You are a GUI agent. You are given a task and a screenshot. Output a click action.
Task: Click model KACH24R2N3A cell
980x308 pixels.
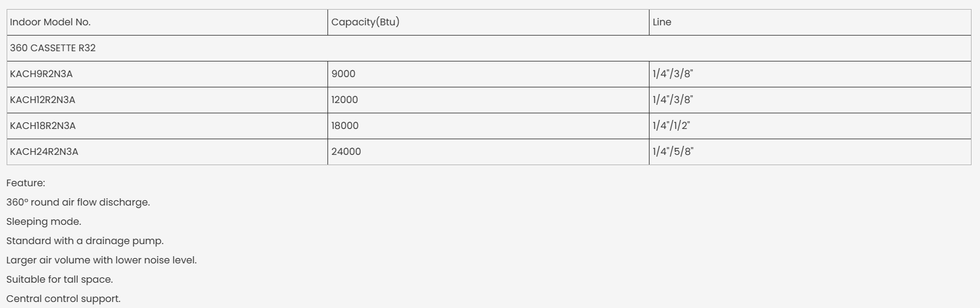[44, 152]
